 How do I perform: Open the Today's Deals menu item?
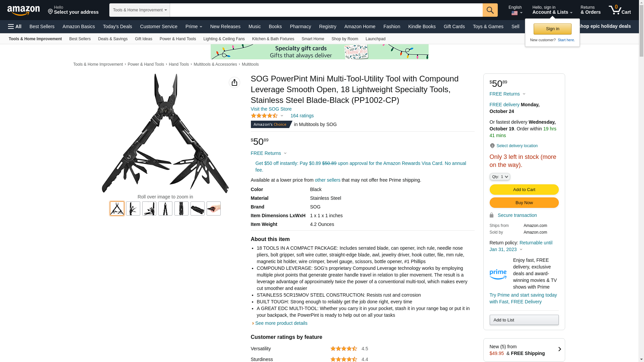click(x=117, y=26)
